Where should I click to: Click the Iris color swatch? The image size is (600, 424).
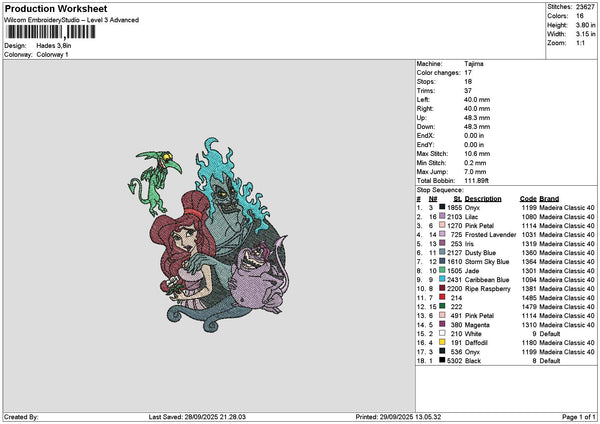point(442,243)
